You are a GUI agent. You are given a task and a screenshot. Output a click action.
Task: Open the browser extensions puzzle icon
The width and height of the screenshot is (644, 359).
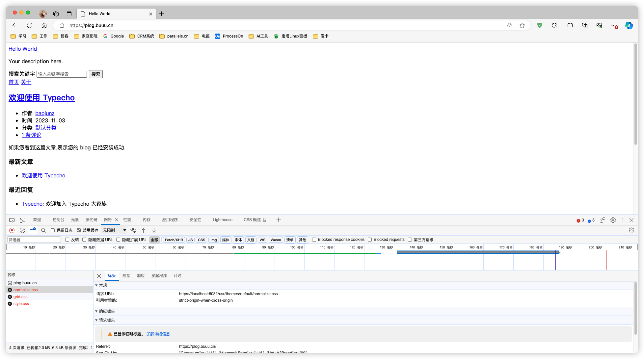click(x=554, y=25)
